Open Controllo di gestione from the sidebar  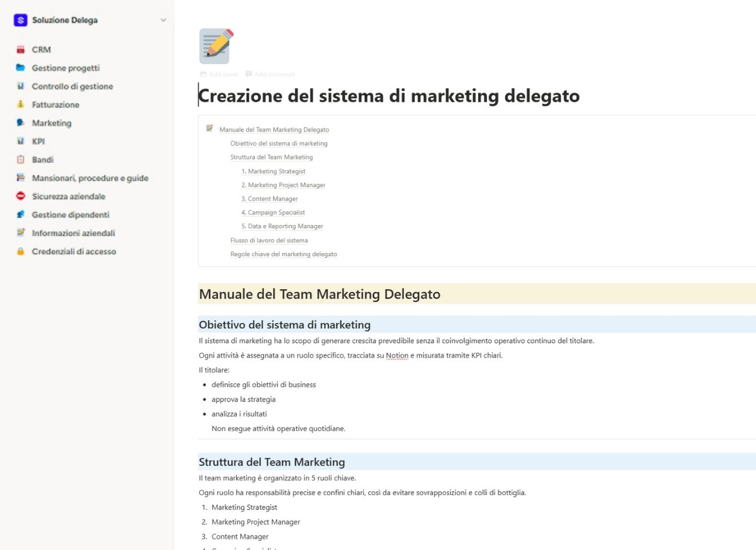(x=73, y=86)
